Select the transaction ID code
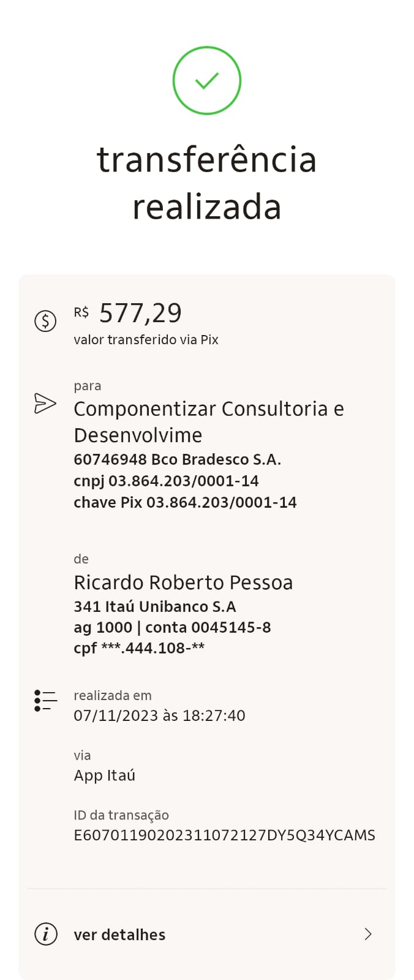This screenshot has width=414, height=980. [x=224, y=835]
